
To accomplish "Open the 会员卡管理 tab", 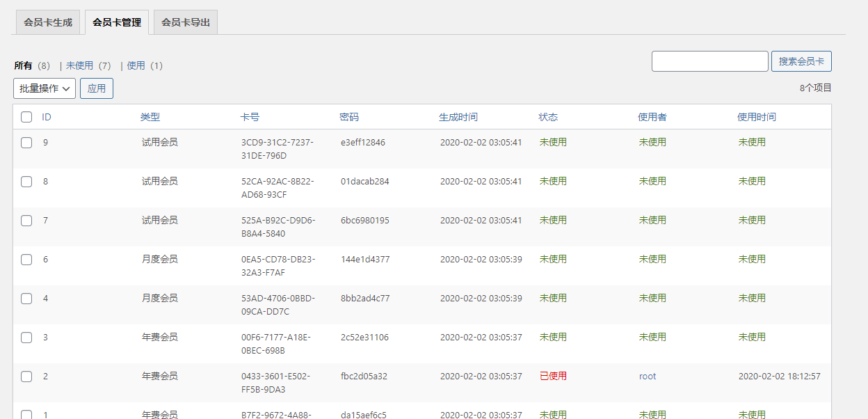I will click(x=117, y=22).
